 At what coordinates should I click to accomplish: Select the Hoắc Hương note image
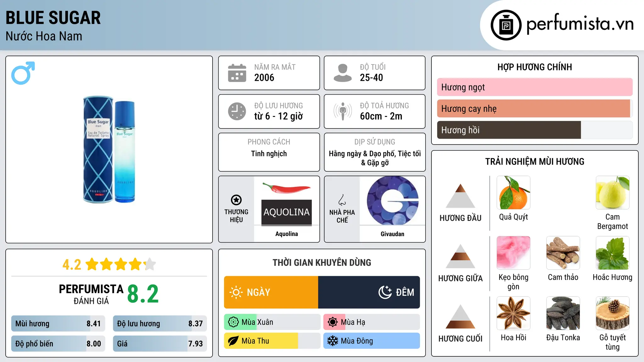(x=613, y=253)
